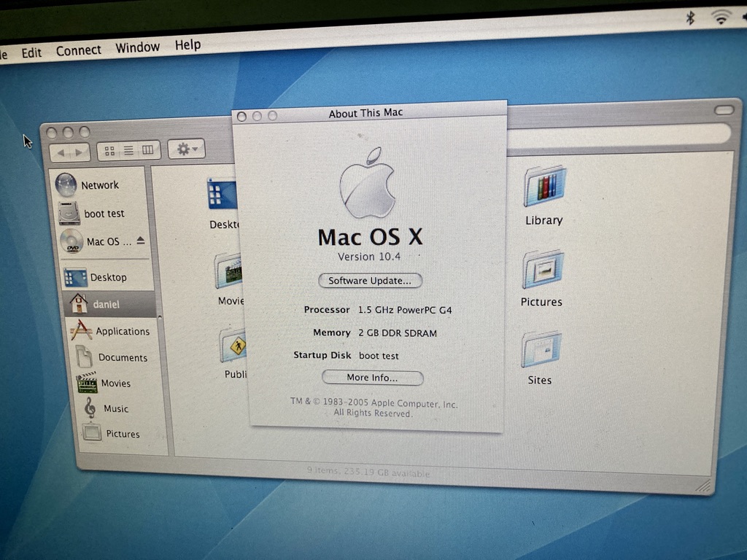The width and height of the screenshot is (747, 560).
Task: Click the Finder window resize corner grip
Action: tap(703, 486)
